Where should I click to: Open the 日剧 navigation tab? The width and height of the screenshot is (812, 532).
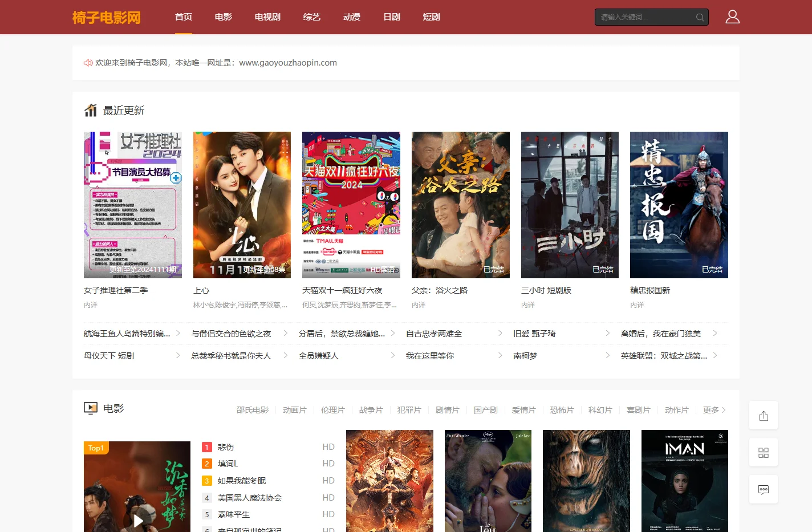(392, 17)
